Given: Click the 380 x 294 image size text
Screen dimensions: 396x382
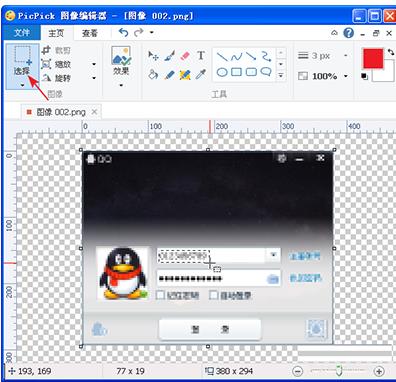Looking at the screenshot, I should pos(234,371).
